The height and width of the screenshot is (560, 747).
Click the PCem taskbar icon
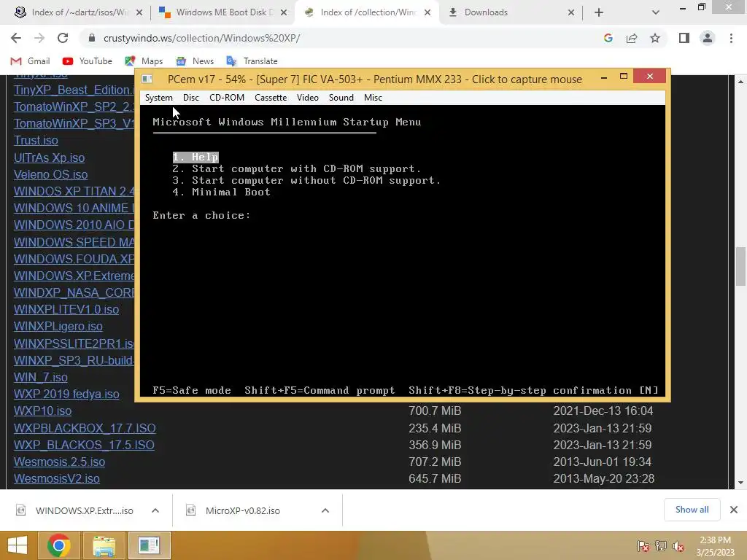(x=149, y=545)
